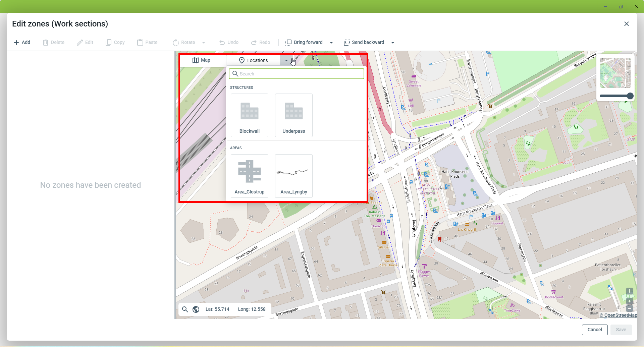Select the Locations tab
This screenshot has height=347, width=644.
(253, 60)
